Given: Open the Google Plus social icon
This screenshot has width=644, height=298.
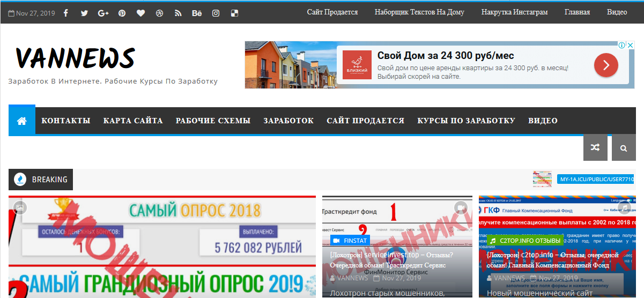Looking at the screenshot, I should 103,13.
